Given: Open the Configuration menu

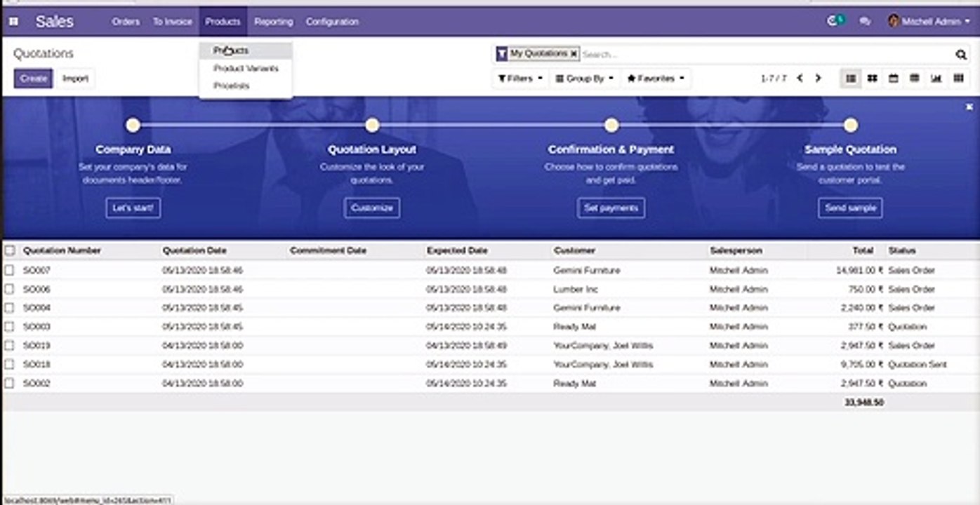Looking at the screenshot, I should tap(332, 22).
